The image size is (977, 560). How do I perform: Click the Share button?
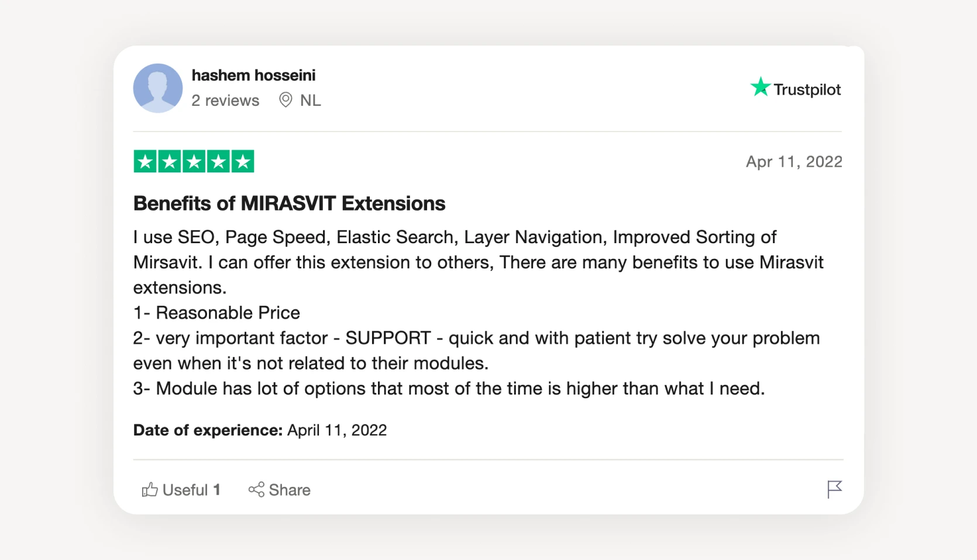click(x=280, y=490)
